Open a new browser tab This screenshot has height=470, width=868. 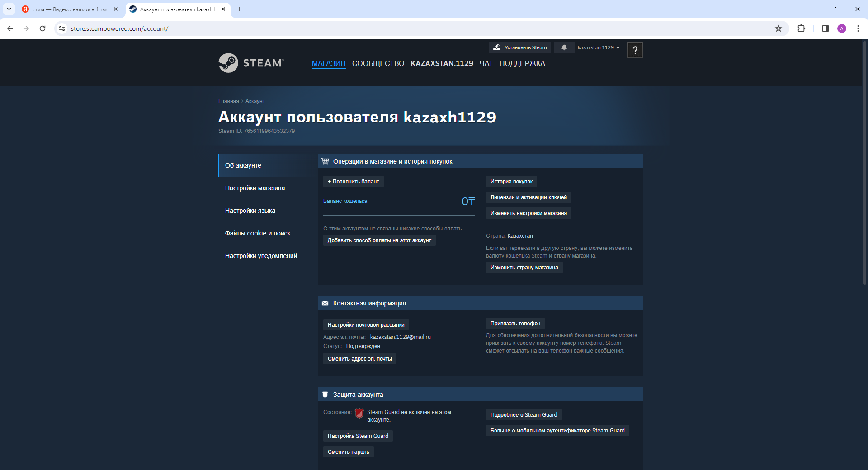click(240, 9)
